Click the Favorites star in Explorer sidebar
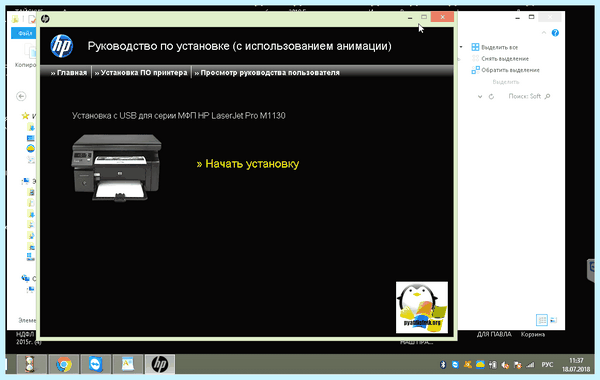This screenshot has width=600, height=380. click(25, 116)
